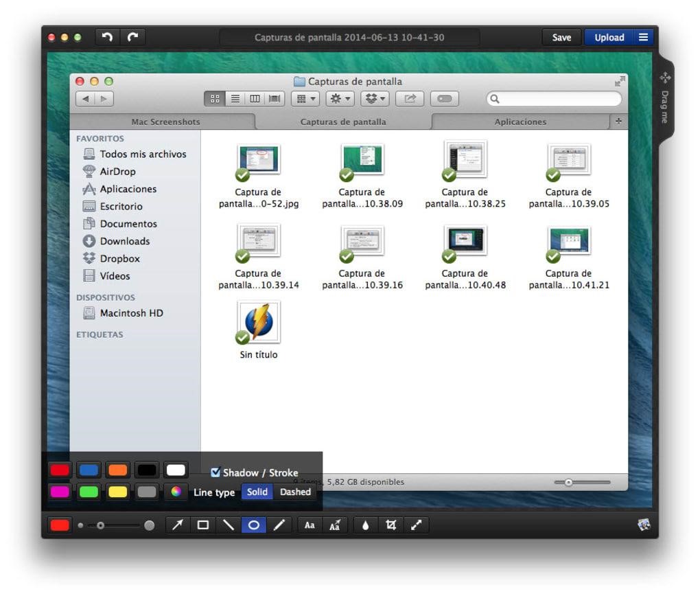Enter Finder full screen via corner arrows

click(x=620, y=81)
